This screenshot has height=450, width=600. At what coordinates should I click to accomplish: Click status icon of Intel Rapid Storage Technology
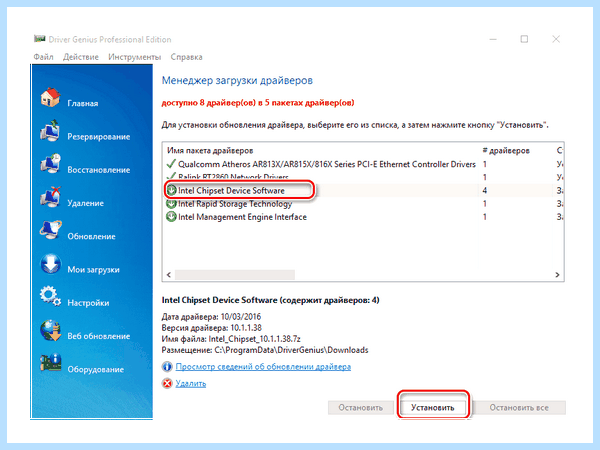click(x=171, y=204)
